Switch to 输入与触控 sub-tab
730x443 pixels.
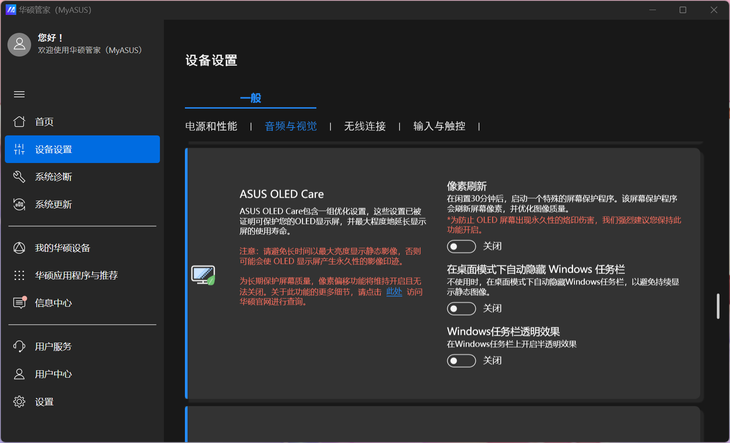(439, 126)
